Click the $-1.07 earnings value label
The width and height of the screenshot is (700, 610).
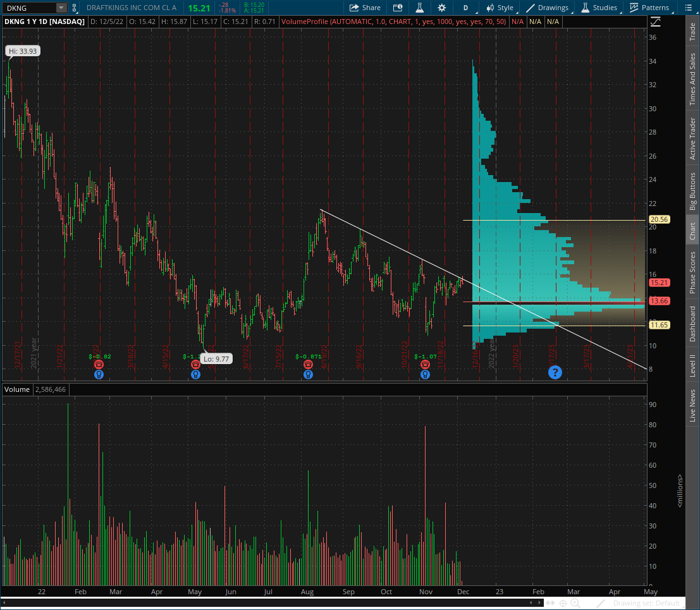pyautogui.click(x=426, y=357)
